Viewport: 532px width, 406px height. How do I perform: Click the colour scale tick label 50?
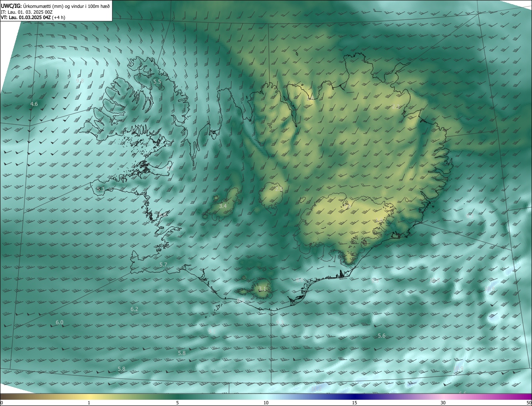[529, 403]
